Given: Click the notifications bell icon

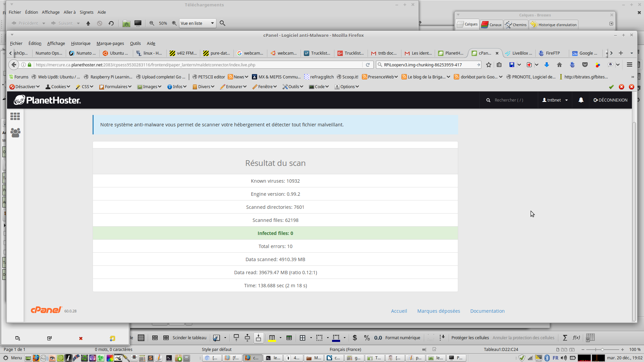Looking at the screenshot, I should (581, 100).
